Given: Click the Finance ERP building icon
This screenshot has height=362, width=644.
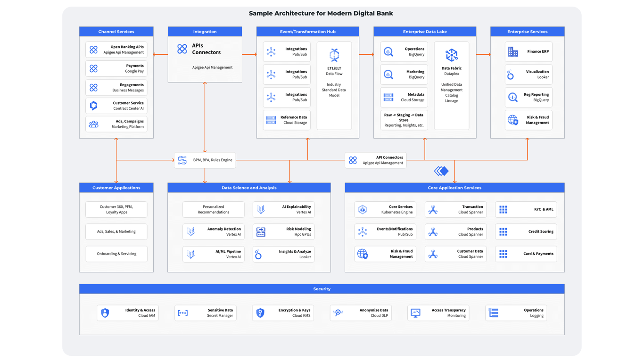Looking at the screenshot, I should click(x=513, y=52).
